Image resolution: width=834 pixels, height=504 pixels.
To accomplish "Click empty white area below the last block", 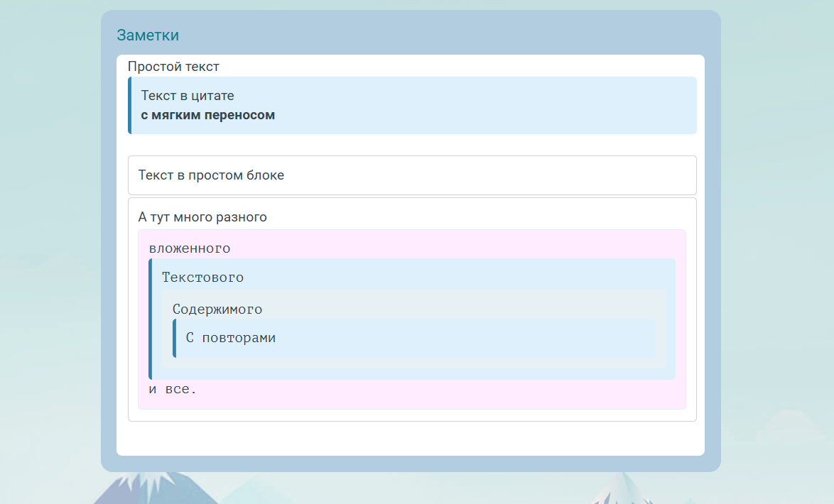I will (411, 439).
